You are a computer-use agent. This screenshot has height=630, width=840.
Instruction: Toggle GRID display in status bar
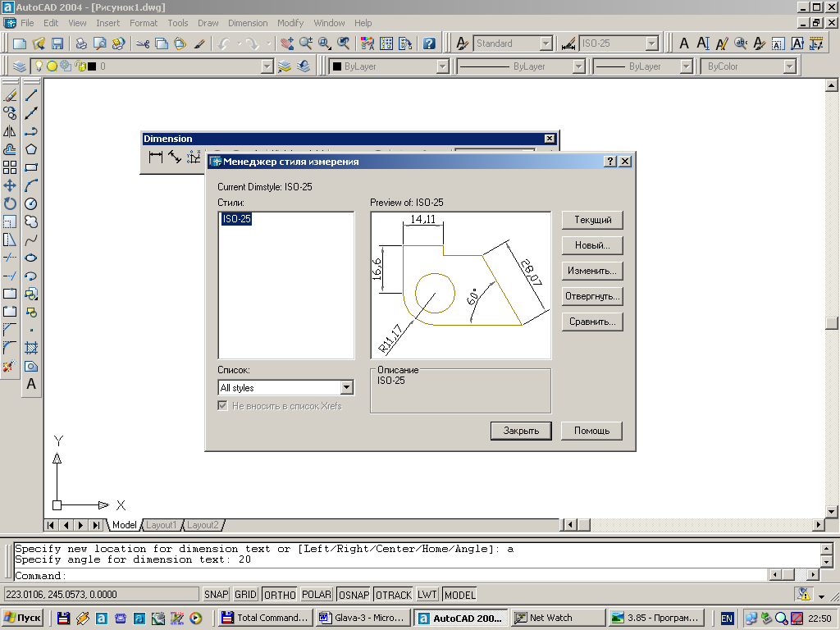[x=245, y=595]
